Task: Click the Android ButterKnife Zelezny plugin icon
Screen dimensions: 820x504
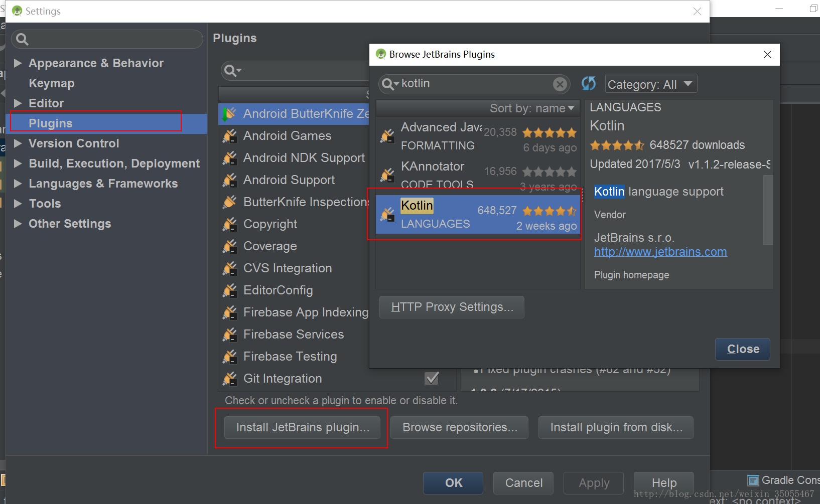Action: coord(229,114)
